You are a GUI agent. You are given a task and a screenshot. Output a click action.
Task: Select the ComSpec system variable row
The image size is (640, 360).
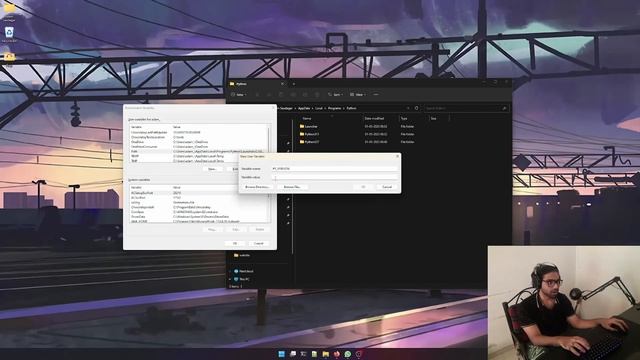pyautogui.click(x=198, y=212)
